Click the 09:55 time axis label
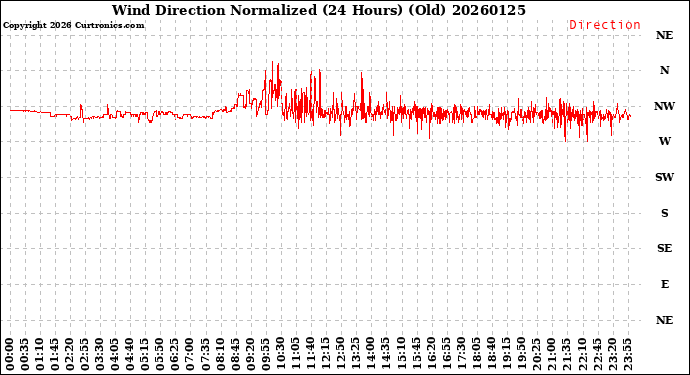 tap(265, 355)
